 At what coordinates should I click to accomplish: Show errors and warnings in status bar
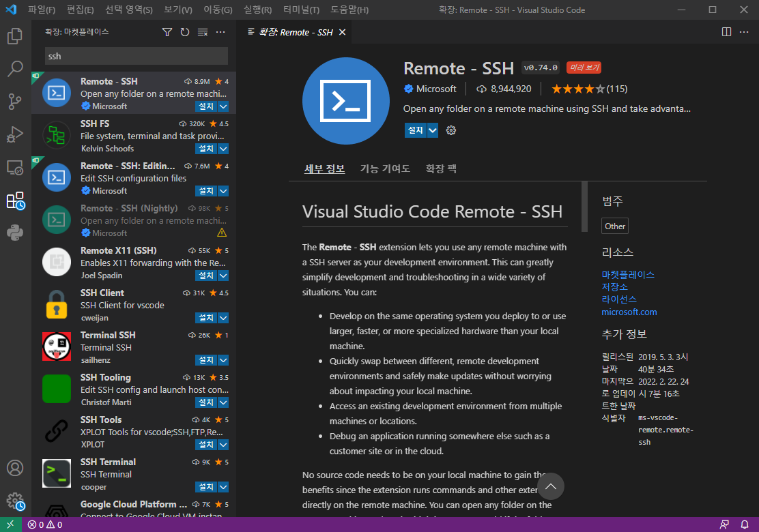tap(45, 524)
